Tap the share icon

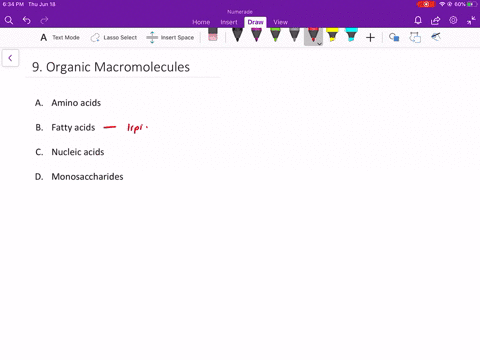coord(435,21)
